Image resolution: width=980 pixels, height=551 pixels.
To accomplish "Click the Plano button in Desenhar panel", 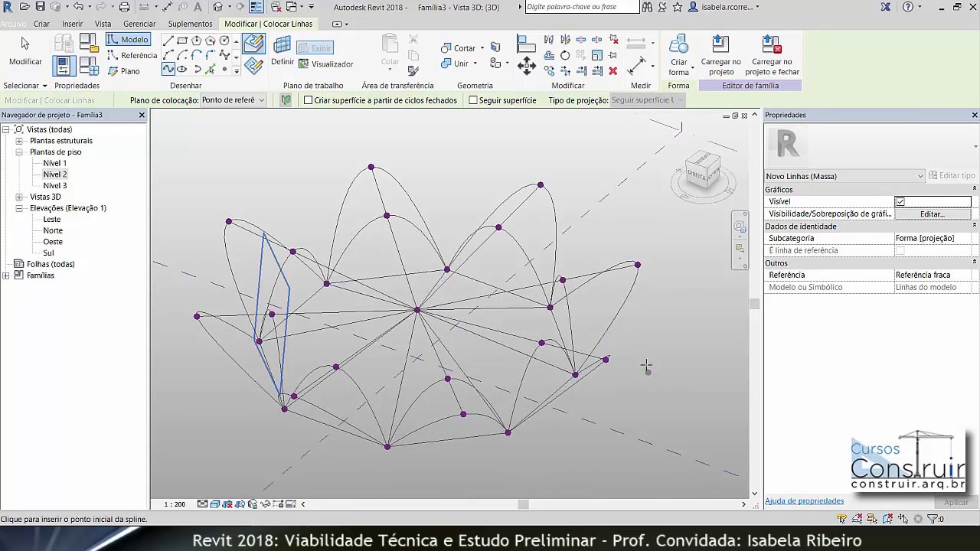I will pyautogui.click(x=124, y=71).
